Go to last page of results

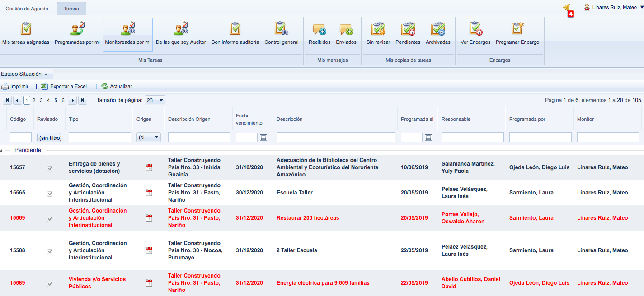83,100
